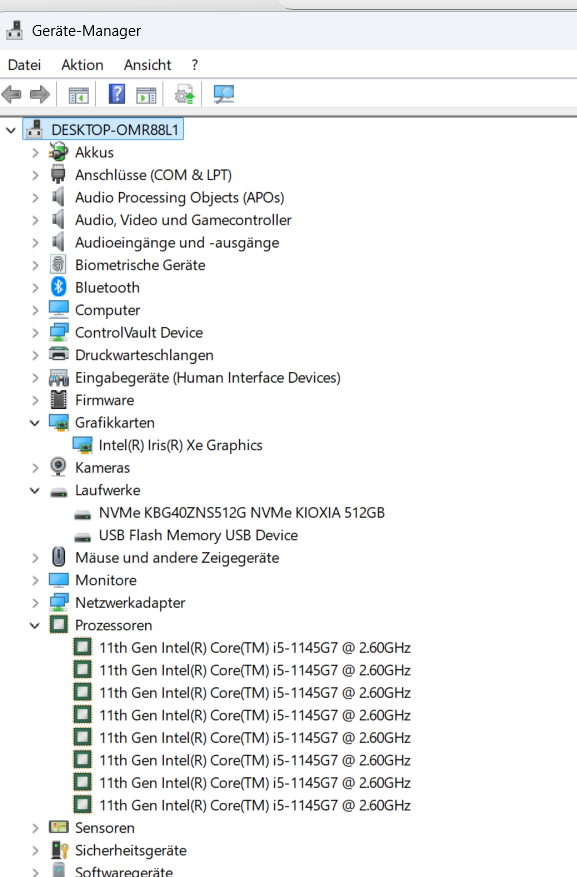The height and width of the screenshot is (877, 577).
Task: Expand the Akkus category
Action: pyautogui.click(x=35, y=153)
